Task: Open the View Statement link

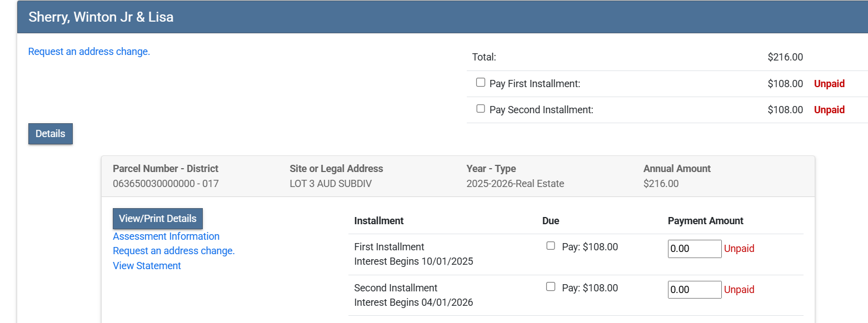Action: 147,266
